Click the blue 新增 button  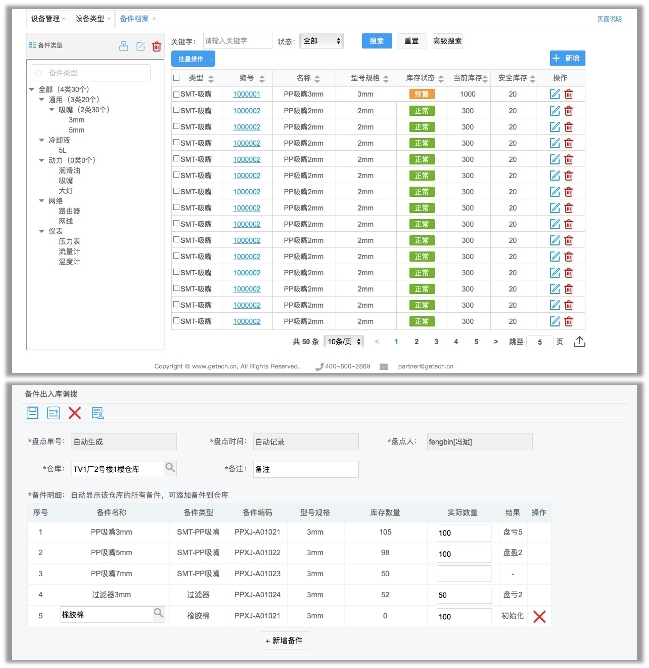coord(567,58)
